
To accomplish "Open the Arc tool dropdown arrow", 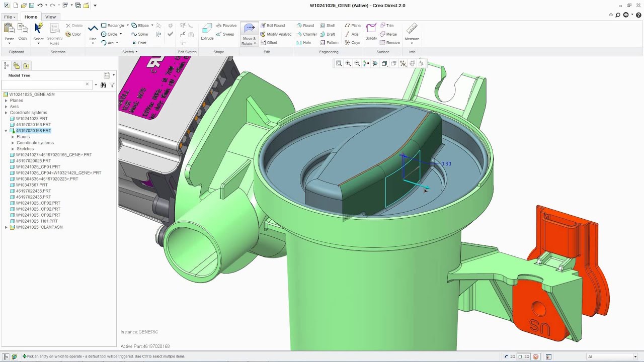I will (x=117, y=43).
